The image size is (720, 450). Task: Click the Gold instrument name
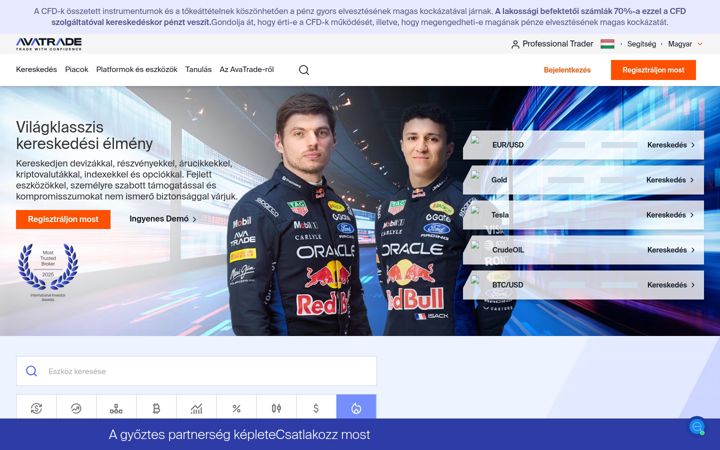point(499,180)
